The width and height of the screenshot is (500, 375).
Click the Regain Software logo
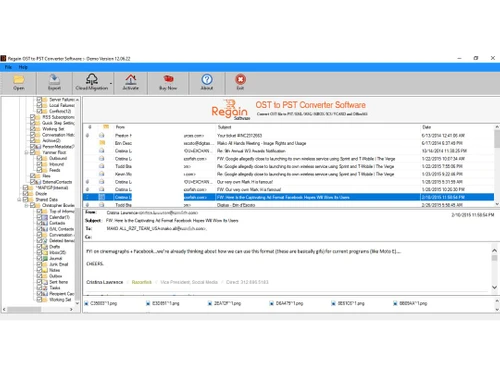[x=230, y=110]
